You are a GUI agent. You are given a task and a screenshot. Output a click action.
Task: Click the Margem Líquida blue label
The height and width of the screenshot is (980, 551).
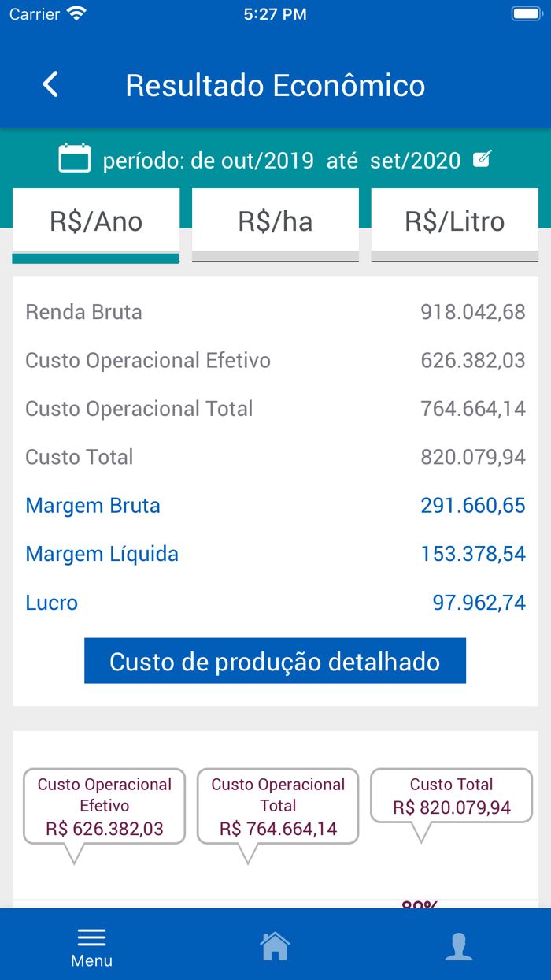coord(102,554)
